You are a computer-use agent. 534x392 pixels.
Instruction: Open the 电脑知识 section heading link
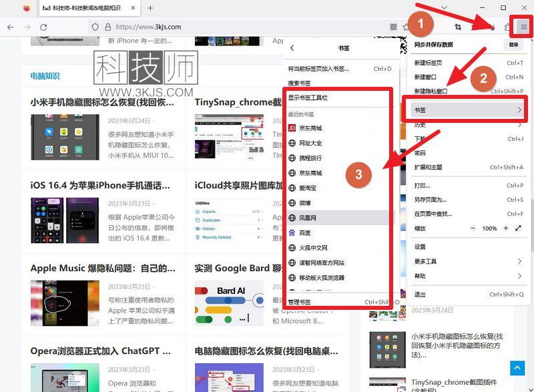pos(45,76)
